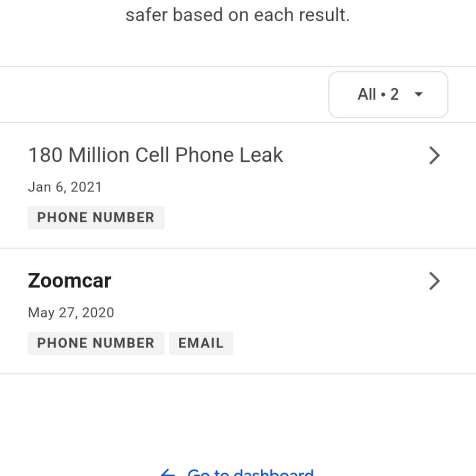Click the small triangle in the filter box
This screenshot has height=476, width=476.
click(418, 95)
